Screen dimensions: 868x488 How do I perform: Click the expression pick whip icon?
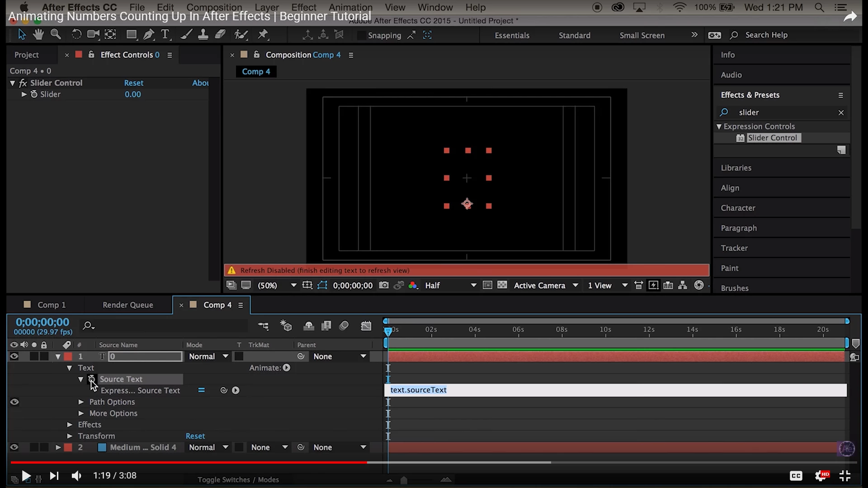tap(224, 390)
